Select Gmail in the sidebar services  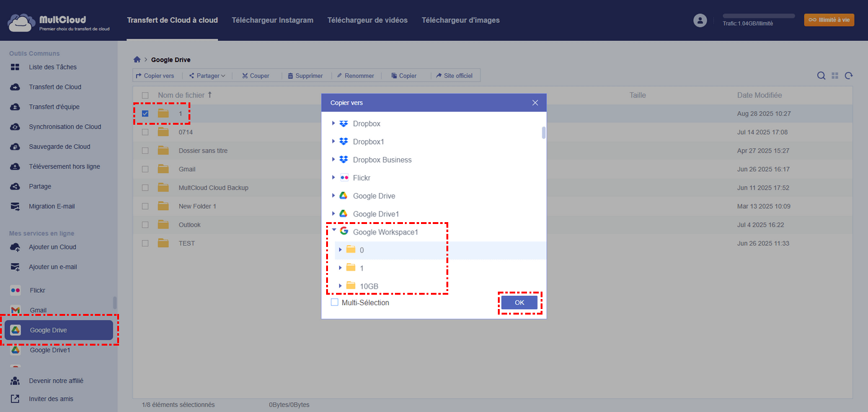[38, 310]
